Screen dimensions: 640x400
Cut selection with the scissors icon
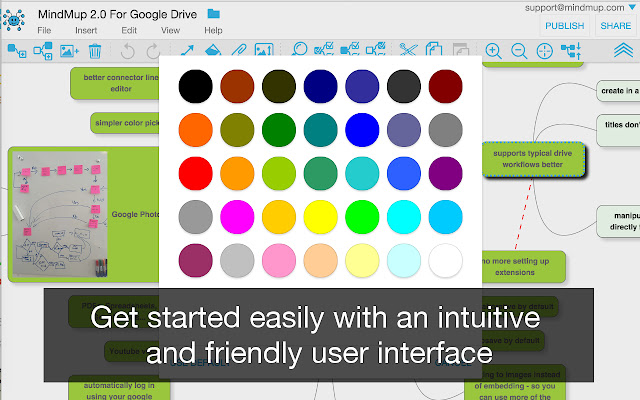coord(408,51)
